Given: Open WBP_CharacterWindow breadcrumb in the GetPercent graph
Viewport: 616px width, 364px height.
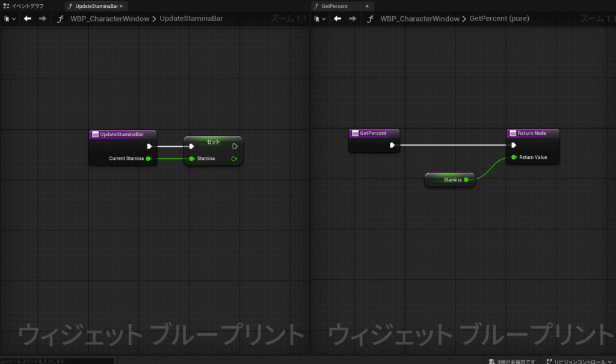Looking at the screenshot, I should (419, 19).
